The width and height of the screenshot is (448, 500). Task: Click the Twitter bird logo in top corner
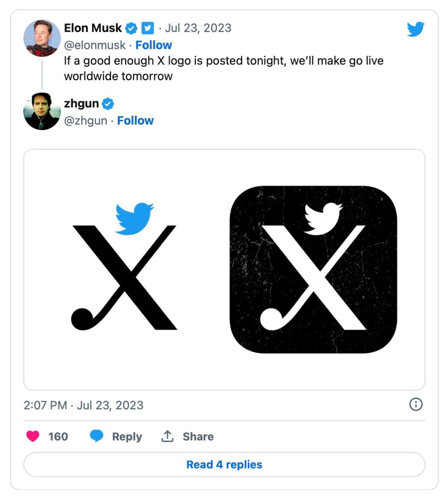coord(415,29)
